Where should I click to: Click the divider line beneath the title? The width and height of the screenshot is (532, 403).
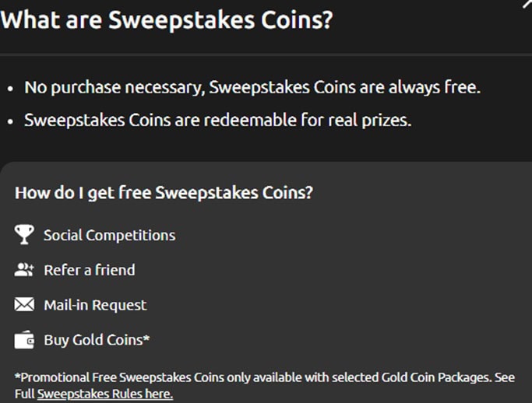tap(266, 54)
